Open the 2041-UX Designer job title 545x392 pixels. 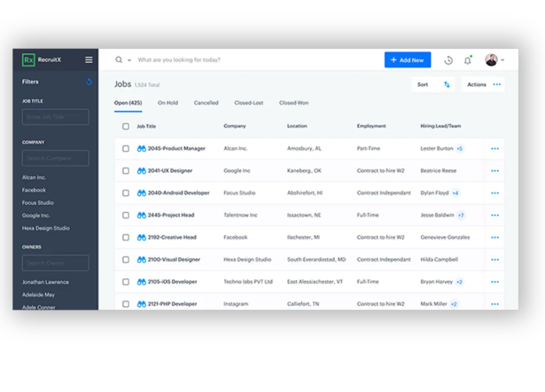pyautogui.click(x=170, y=171)
